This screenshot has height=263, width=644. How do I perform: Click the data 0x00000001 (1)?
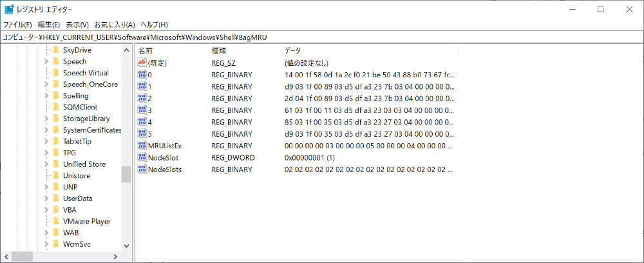pyautogui.click(x=309, y=157)
